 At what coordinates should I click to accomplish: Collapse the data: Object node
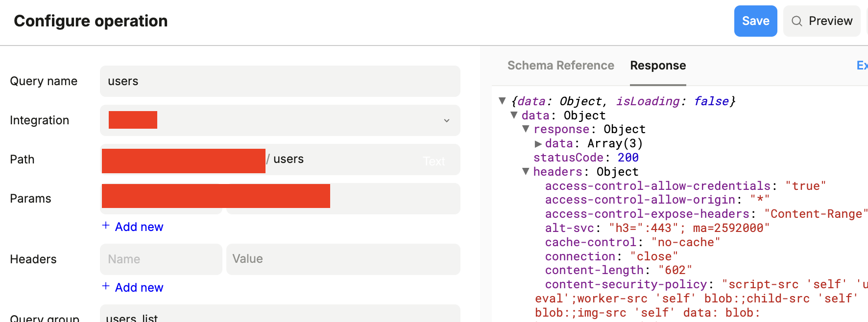[514, 115]
